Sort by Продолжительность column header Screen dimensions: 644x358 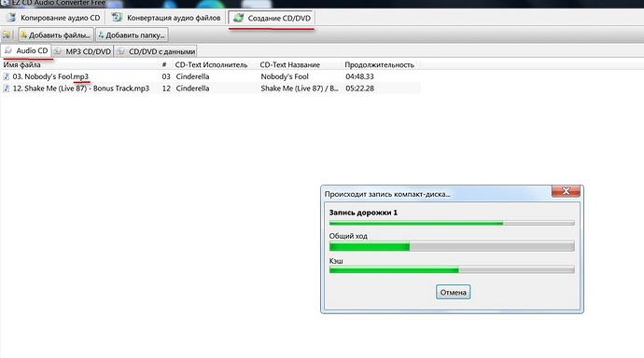click(380, 64)
